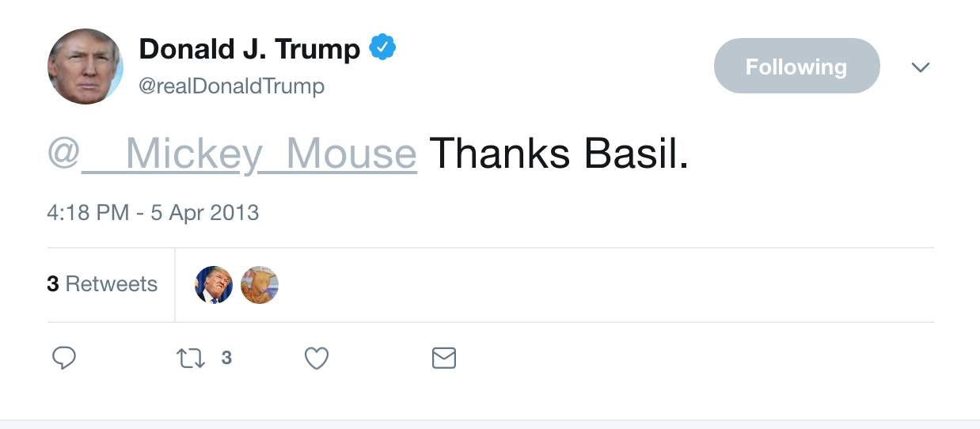Click the 5 Apr 2013 date

point(205,213)
